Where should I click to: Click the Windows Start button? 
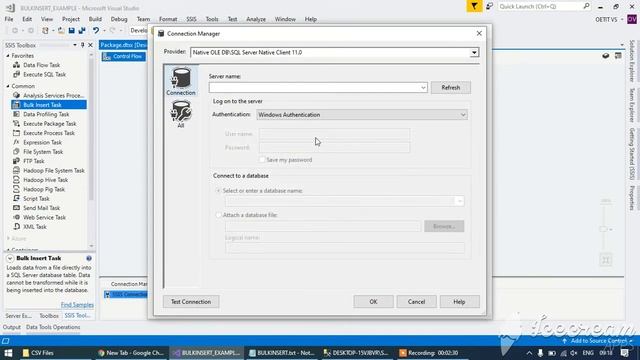[x=8, y=353]
